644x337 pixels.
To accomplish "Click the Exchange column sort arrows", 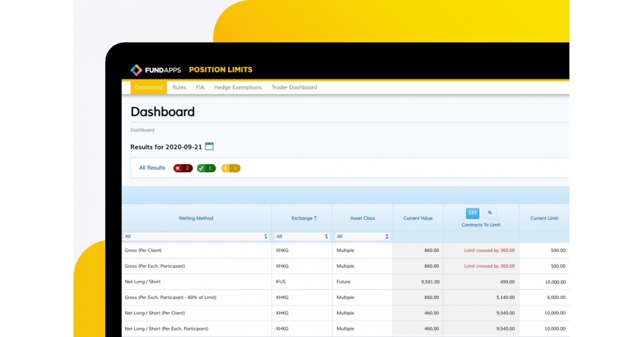I will (316, 218).
